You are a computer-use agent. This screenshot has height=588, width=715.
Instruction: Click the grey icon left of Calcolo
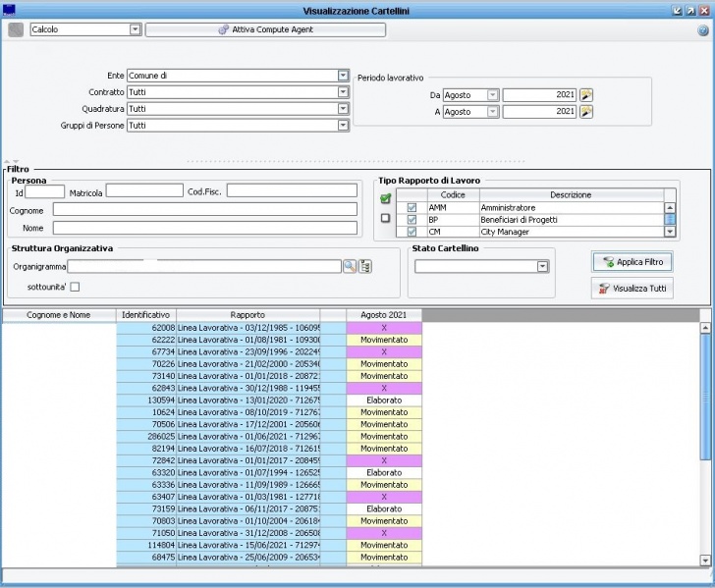tap(16, 29)
